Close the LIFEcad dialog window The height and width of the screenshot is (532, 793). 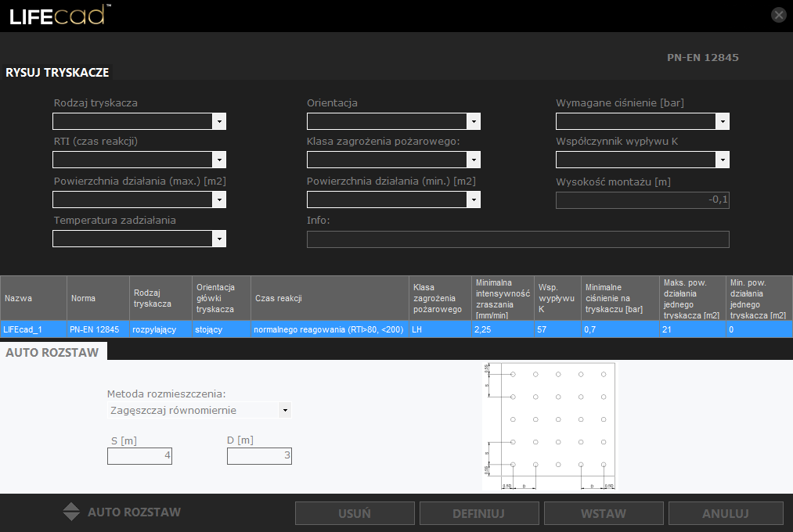(x=778, y=15)
